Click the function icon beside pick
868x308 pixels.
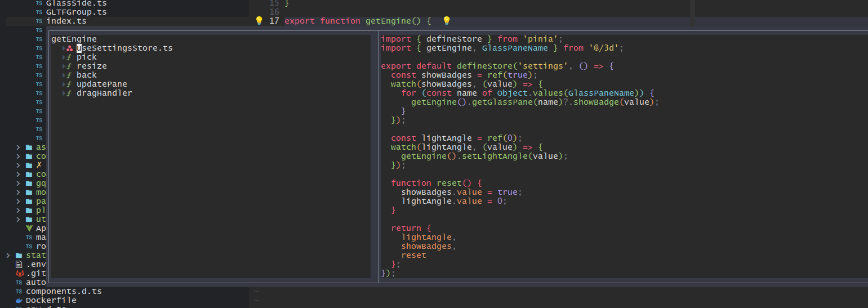click(70, 57)
